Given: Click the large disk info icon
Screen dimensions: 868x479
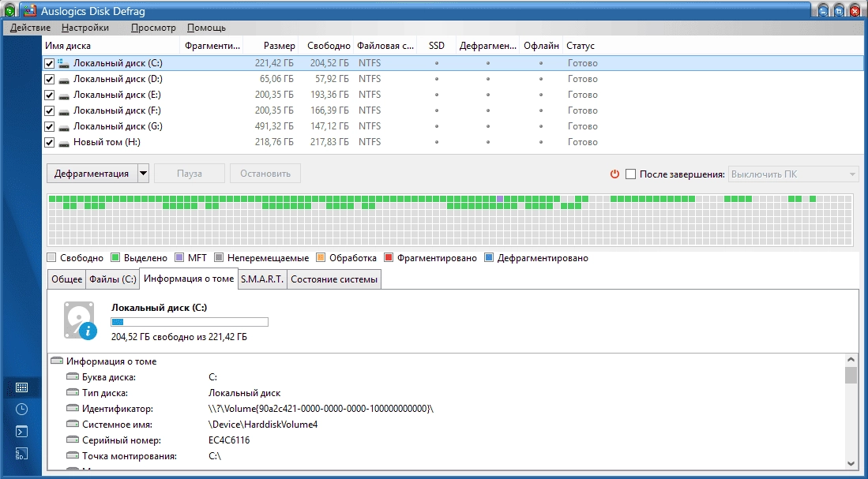Looking at the screenshot, I should [80, 320].
